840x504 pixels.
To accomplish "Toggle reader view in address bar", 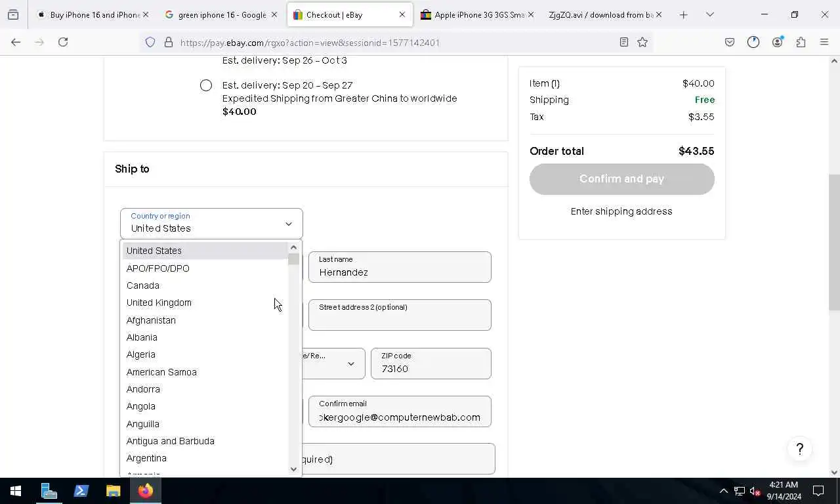I will [x=624, y=42].
